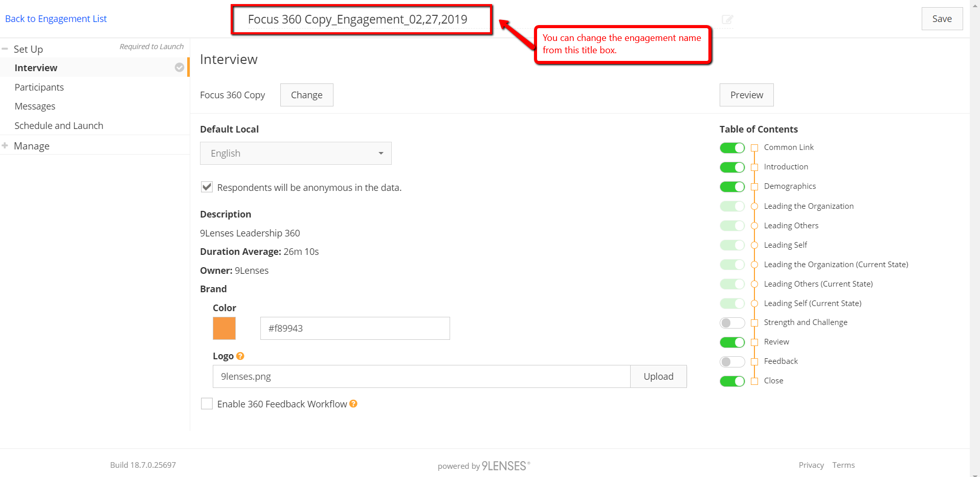Click the engagement name title box

click(x=361, y=19)
